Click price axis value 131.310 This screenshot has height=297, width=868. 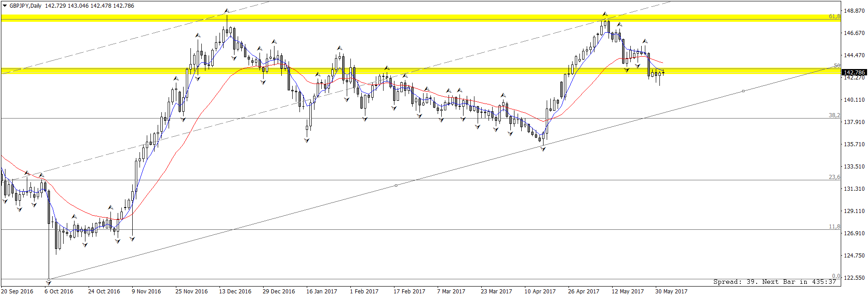854,189
